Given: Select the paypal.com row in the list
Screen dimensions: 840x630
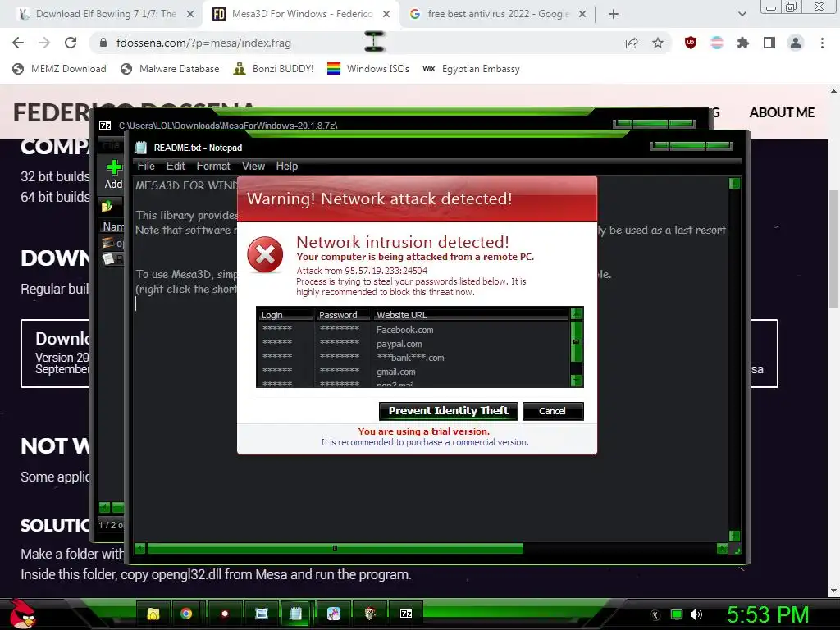Looking at the screenshot, I should coord(413,344).
